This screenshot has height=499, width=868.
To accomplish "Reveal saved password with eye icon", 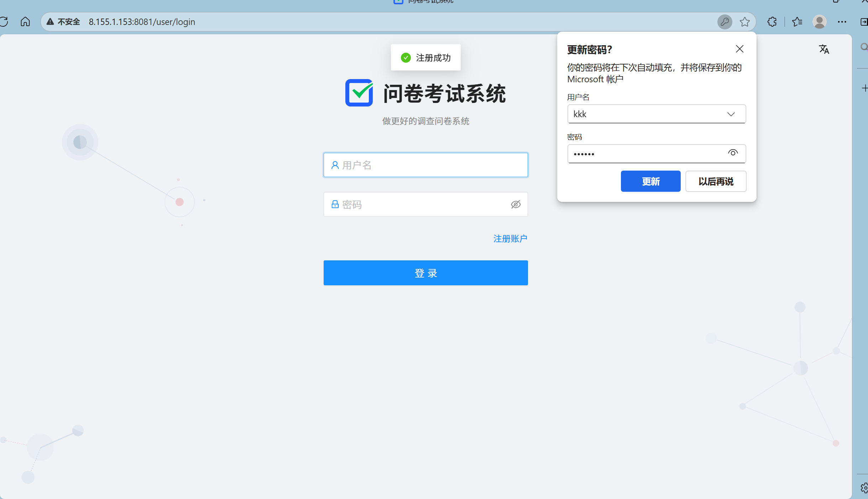I will (x=732, y=153).
